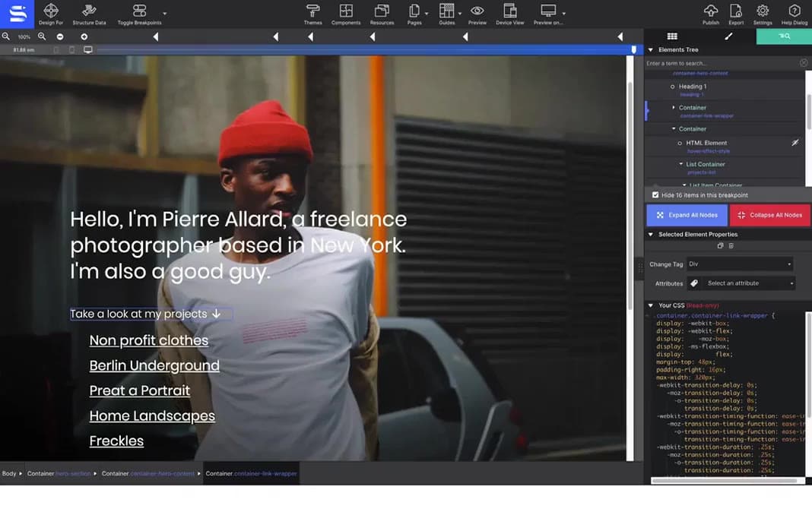Image resolution: width=812 pixels, height=515 pixels.
Task: Click the Preview eye icon
Action: tap(477, 11)
